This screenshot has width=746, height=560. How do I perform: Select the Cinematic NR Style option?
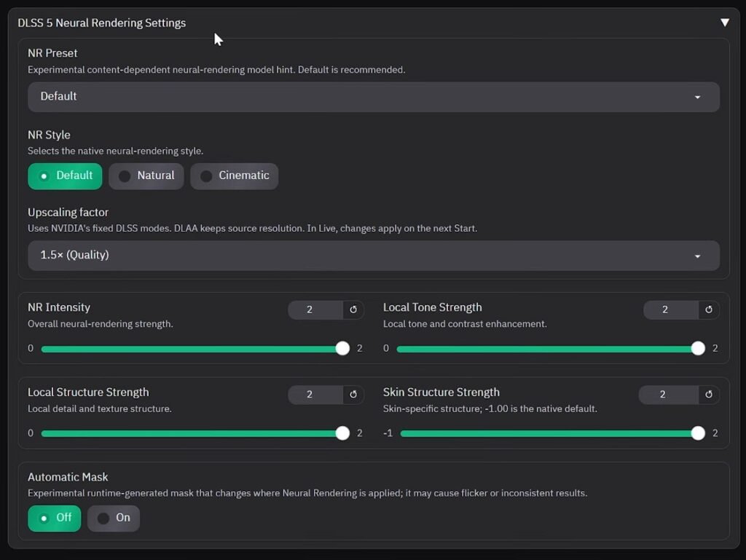(234, 176)
